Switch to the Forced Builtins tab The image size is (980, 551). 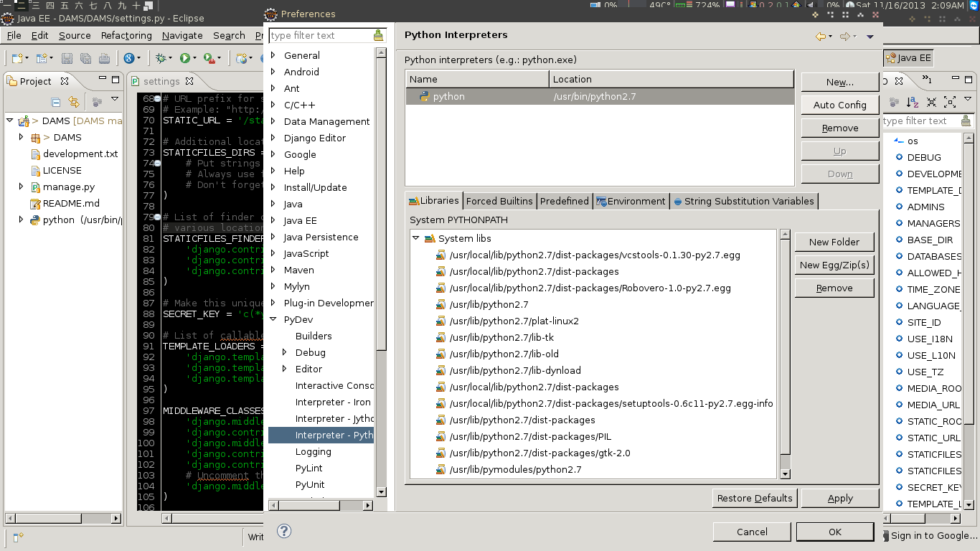499,201
